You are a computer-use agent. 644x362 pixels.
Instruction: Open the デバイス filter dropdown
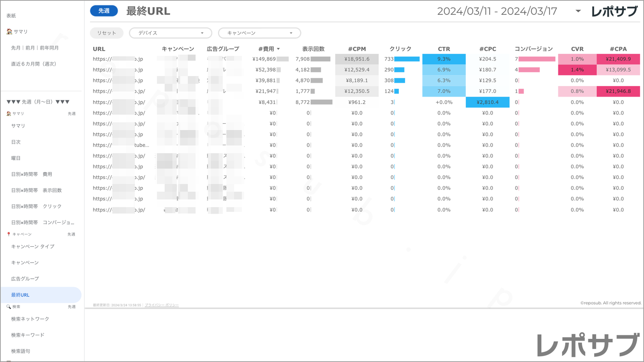170,33
